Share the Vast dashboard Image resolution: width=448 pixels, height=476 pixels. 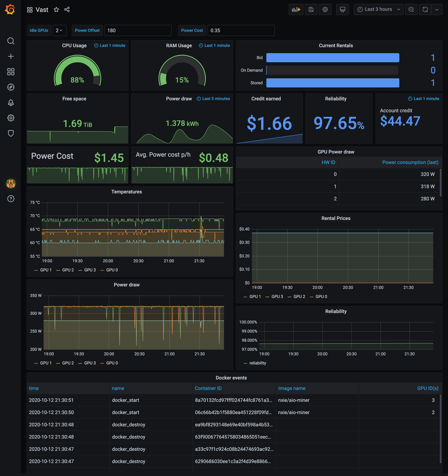coord(67,10)
